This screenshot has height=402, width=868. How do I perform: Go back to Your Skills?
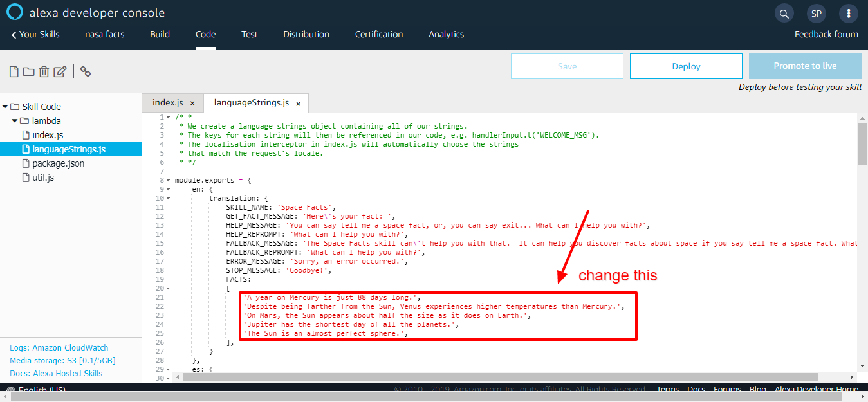[x=35, y=34]
